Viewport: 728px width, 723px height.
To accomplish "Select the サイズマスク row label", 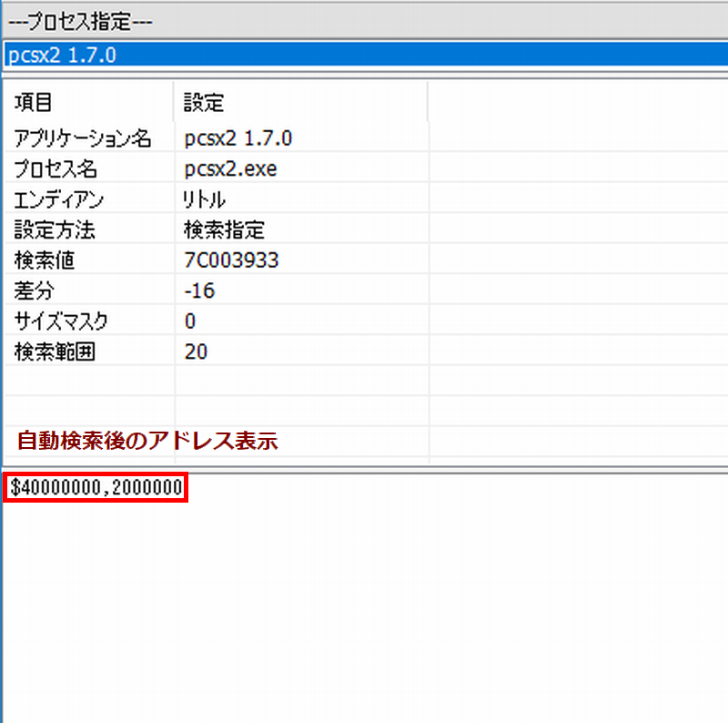I will (x=61, y=321).
